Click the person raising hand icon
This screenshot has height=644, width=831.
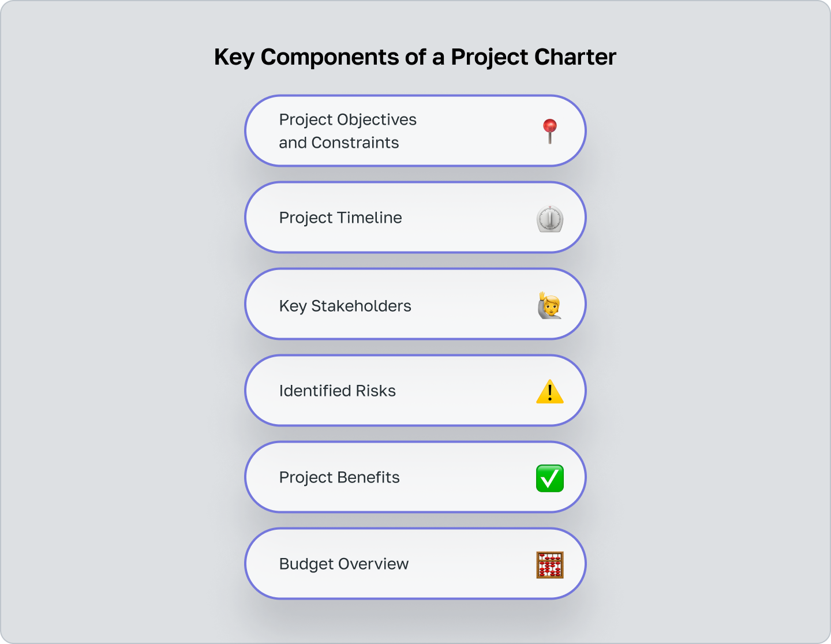tap(549, 305)
